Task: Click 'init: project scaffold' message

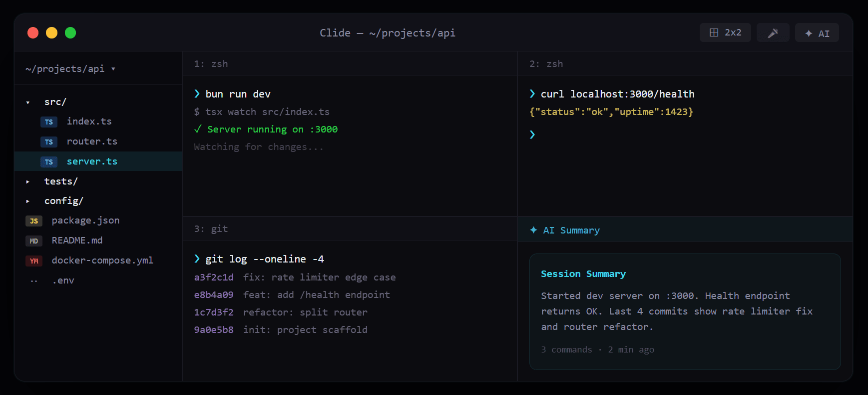Action: coord(305,329)
